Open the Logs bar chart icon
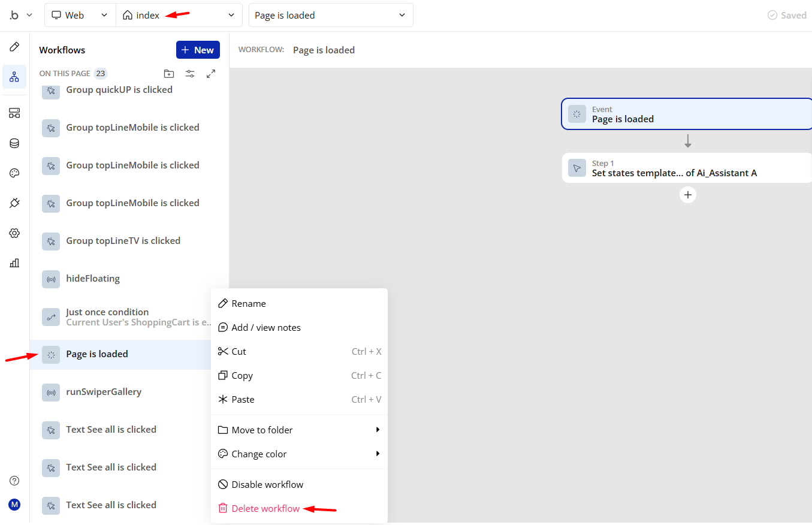Screen dimensions: 812x525 pos(14,262)
